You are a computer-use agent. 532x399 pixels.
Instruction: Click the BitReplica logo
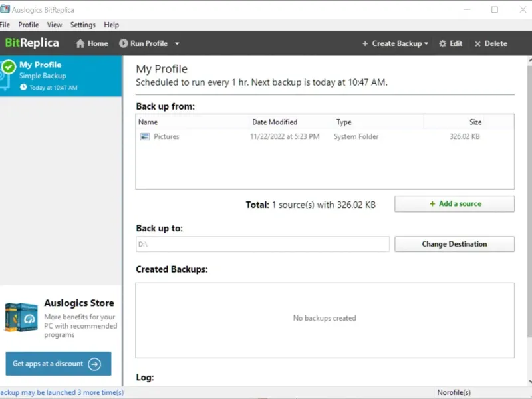32,43
